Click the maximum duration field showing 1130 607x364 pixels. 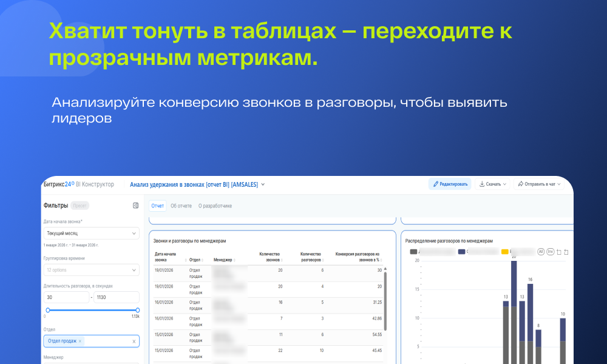[116, 297]
